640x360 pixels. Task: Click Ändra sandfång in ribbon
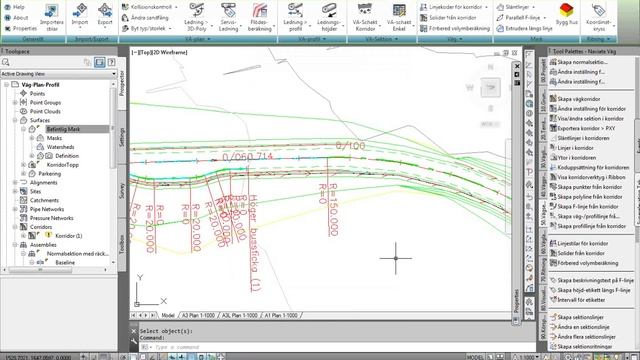145,18
